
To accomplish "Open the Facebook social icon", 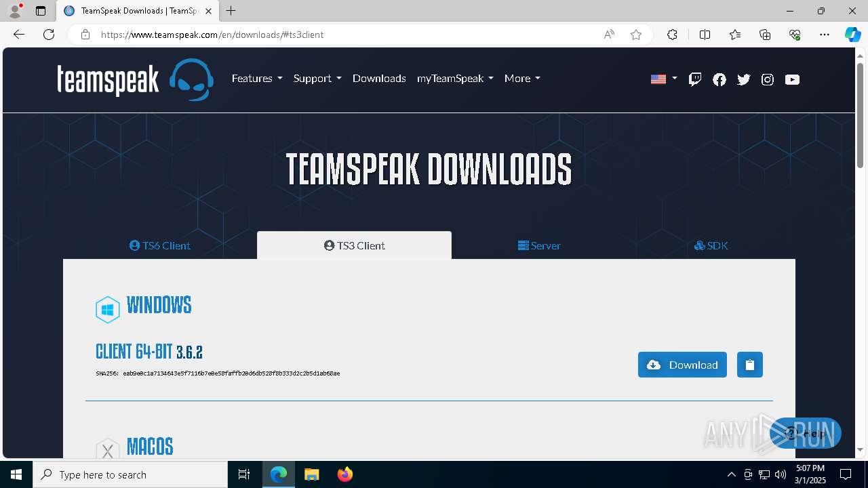I will (719, 79).
